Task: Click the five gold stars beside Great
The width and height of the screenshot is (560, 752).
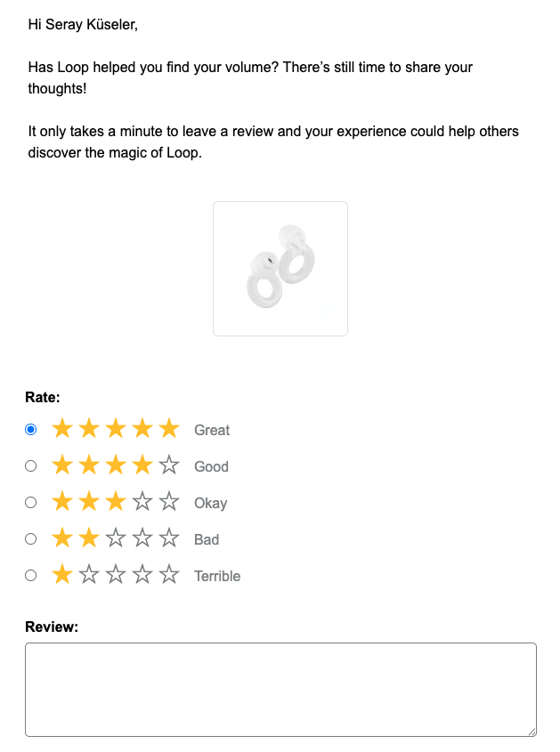Action: (116, 428)
